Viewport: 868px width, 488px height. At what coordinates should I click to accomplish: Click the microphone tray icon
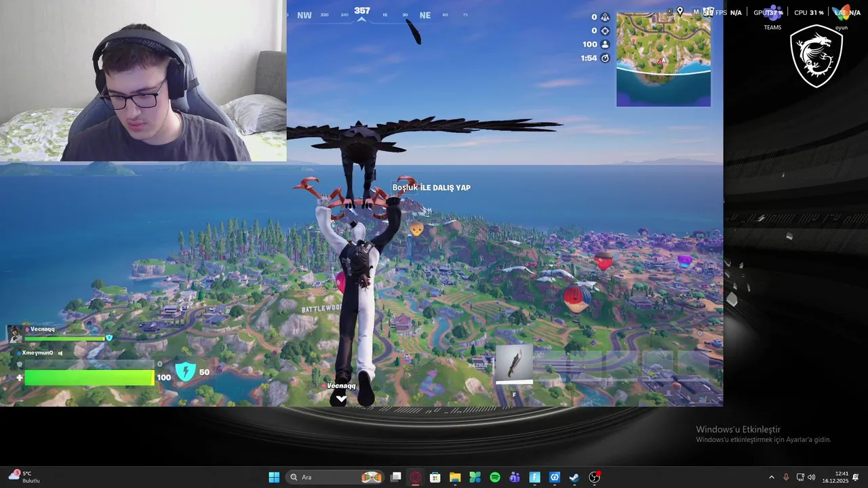click(x=786, y=477)
